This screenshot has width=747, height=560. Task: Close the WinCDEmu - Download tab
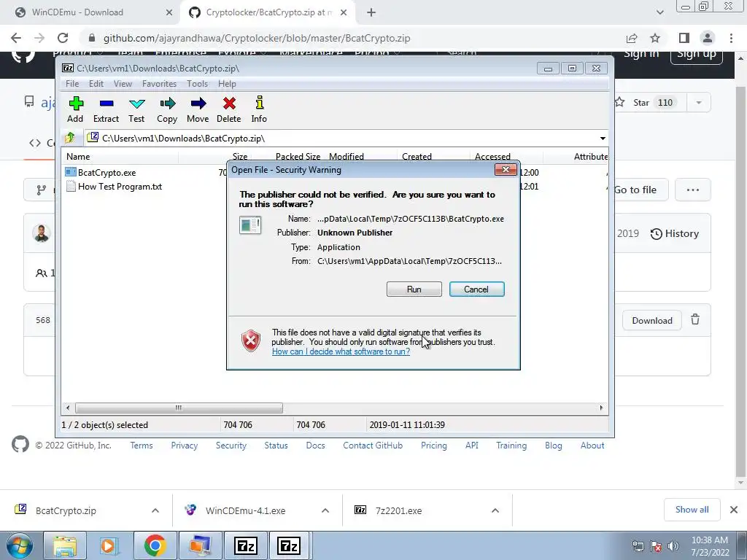coord(169,12)
